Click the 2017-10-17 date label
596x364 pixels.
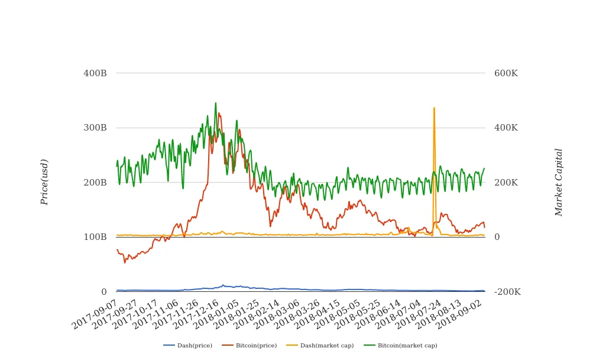[x=135, y=314]
